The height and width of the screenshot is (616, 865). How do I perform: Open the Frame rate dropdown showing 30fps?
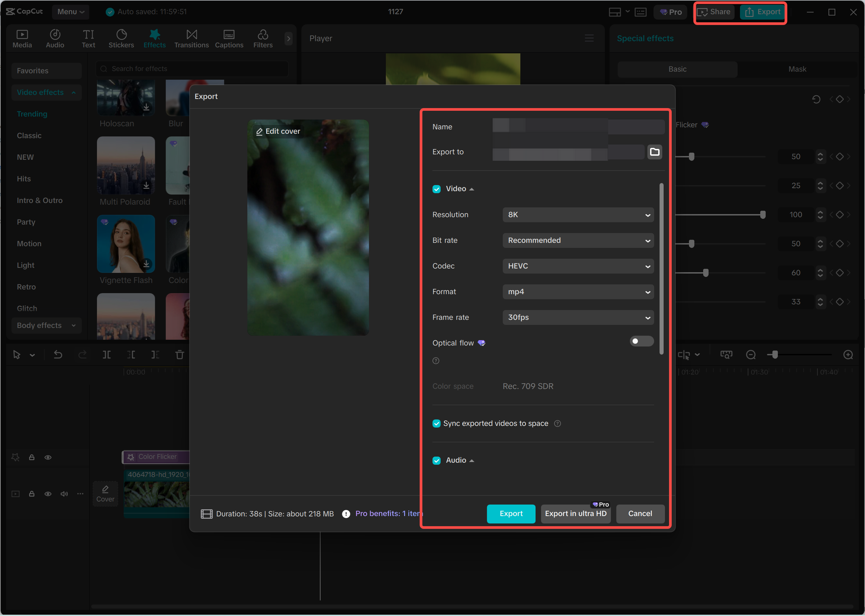pos(578,317)
